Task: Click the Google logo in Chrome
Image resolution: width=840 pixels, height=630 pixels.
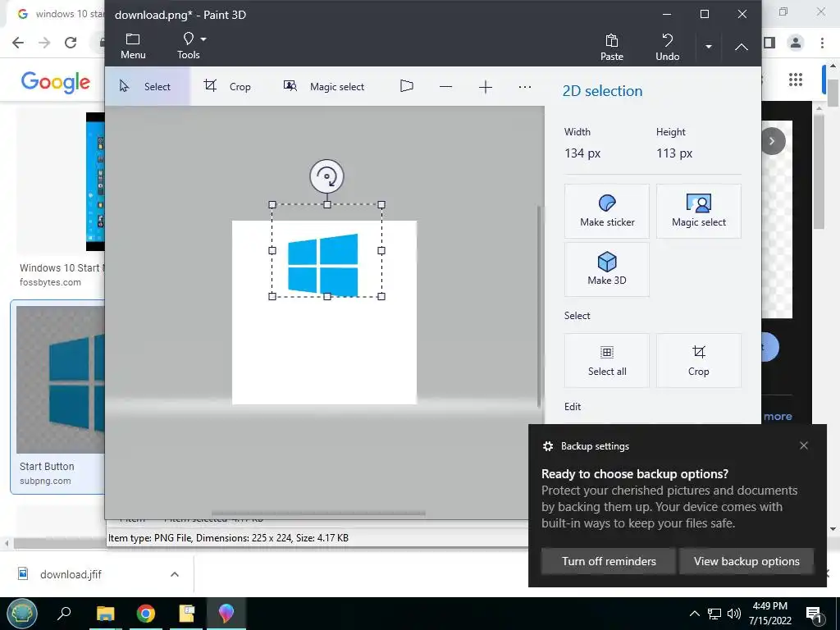Action: [x=55, y=81]
